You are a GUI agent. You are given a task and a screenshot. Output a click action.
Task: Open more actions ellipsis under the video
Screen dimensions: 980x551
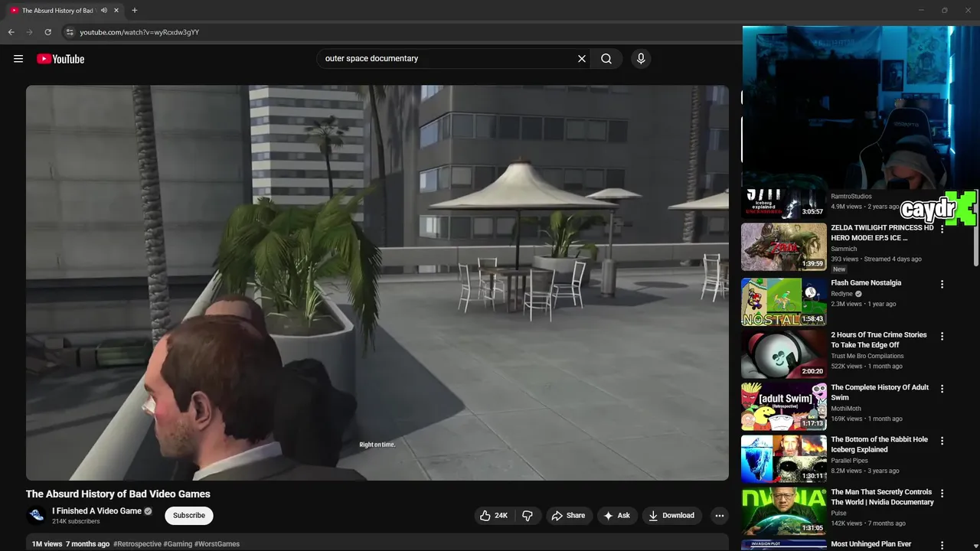(719, 516)
